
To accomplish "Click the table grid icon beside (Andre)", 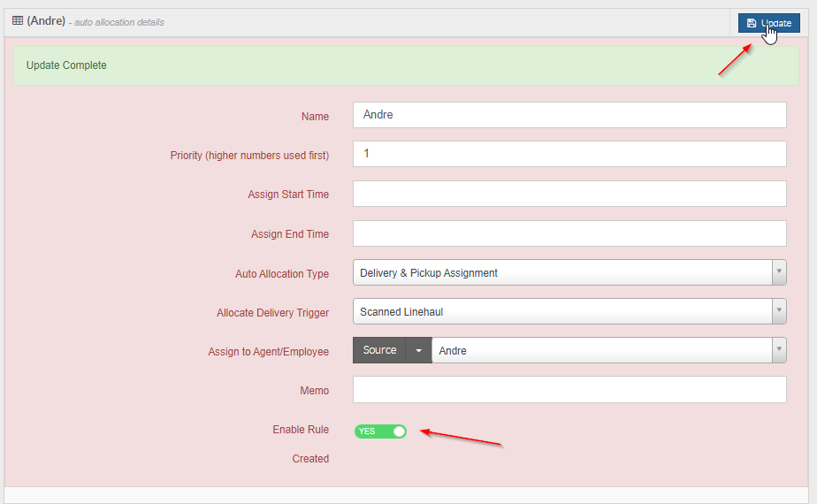I will point(18,21).
